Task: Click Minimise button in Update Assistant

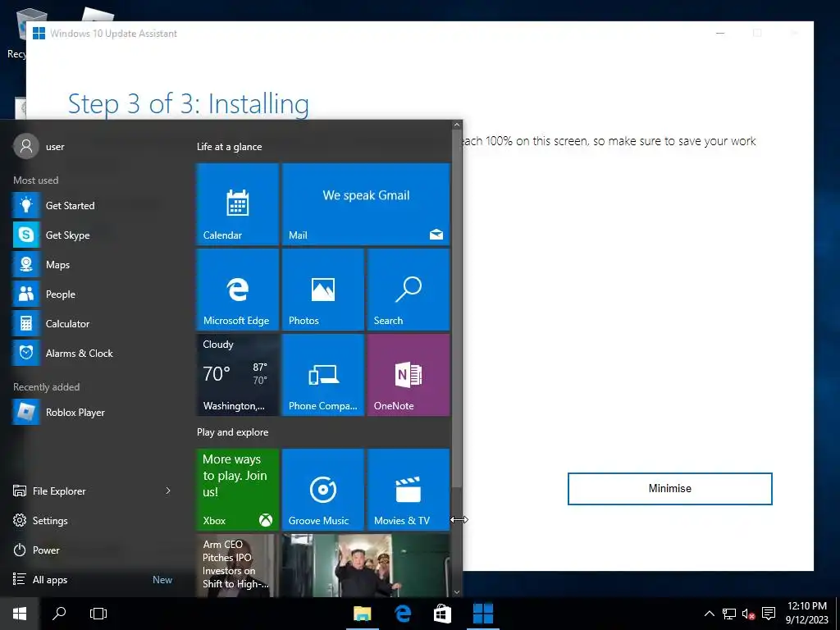Action: coord(669,489)
